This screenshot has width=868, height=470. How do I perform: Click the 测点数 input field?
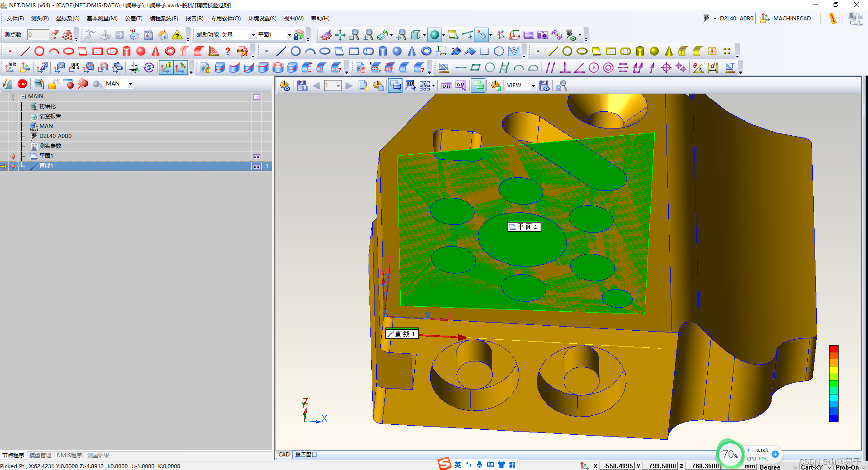(x=38, y=35)
